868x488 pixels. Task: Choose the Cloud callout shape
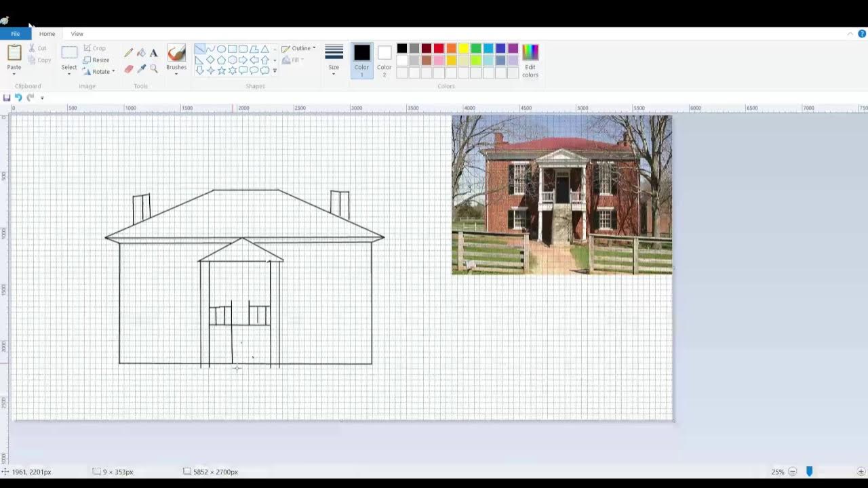[x=264, y=70]
